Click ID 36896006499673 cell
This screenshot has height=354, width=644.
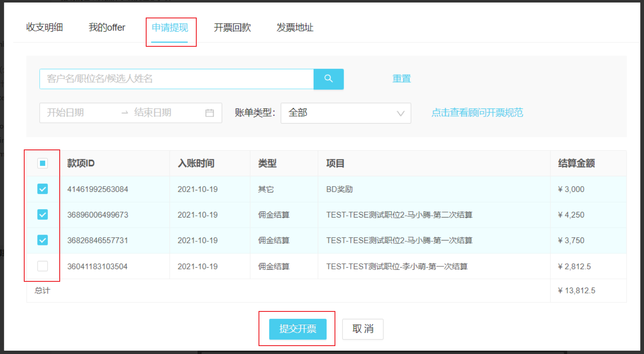98,215
